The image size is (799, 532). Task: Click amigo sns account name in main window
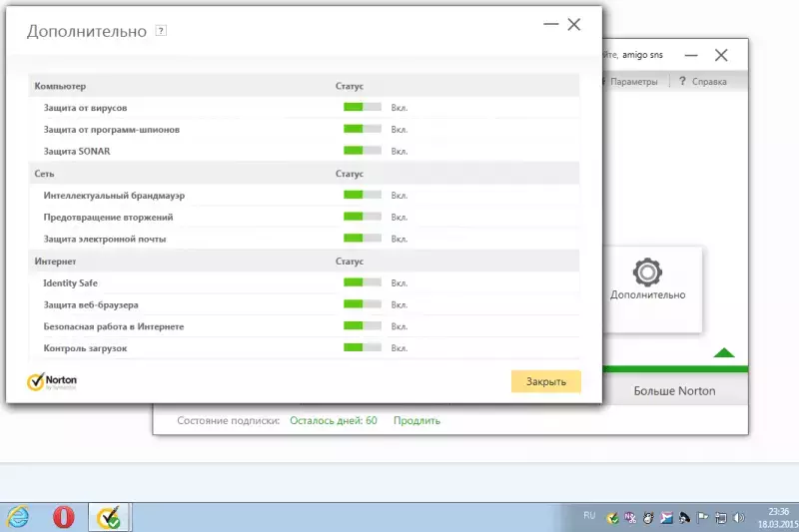click(x=642, y=55)
